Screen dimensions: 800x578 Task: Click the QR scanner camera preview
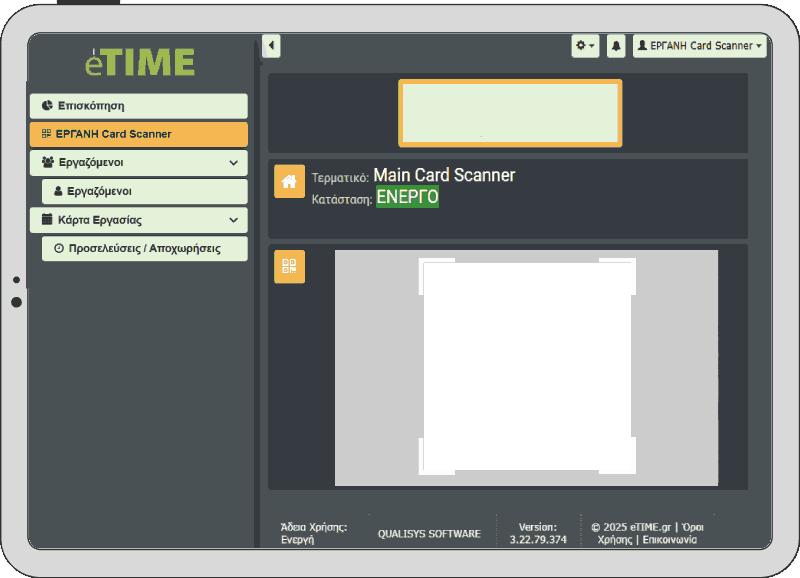(527, 367)
